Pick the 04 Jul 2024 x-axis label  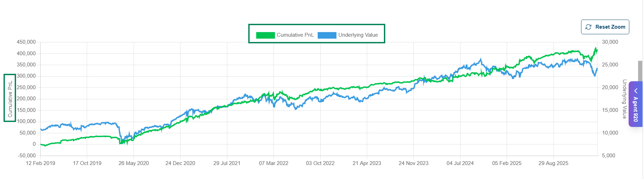[460, 163]
